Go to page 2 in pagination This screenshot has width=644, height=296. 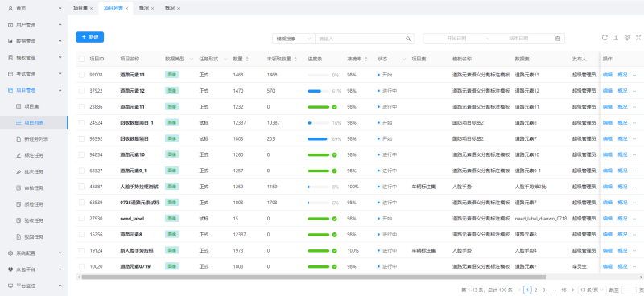pyautogui.click(x=535, y=290)
